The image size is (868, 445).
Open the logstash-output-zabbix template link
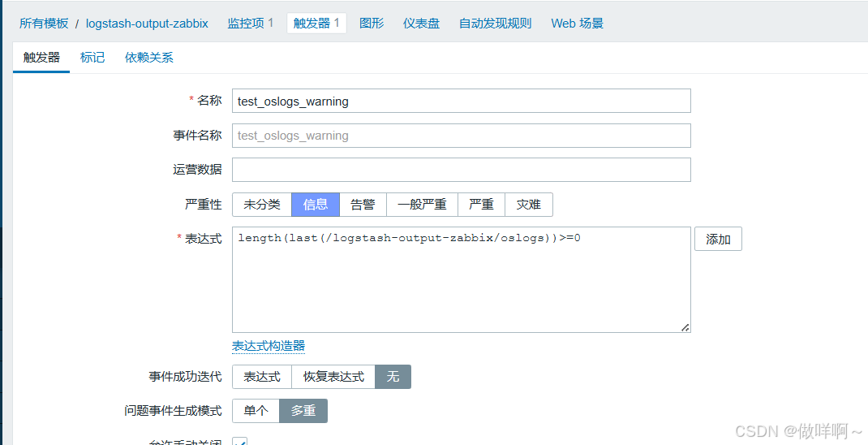(x=147, y=24)
